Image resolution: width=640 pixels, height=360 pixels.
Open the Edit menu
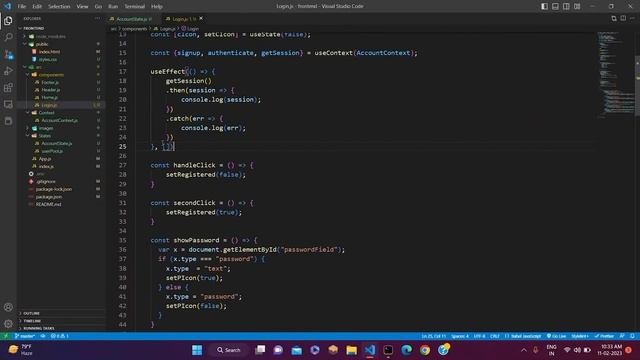tap(37, 6)
